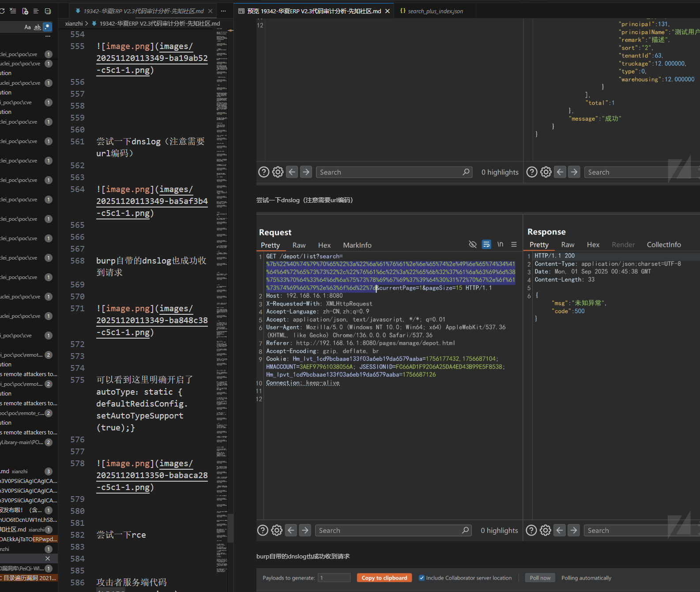Viewport: 700px width, 592px height.
Task: Click the Copy to clipboard button
Action: click(384, 578)
